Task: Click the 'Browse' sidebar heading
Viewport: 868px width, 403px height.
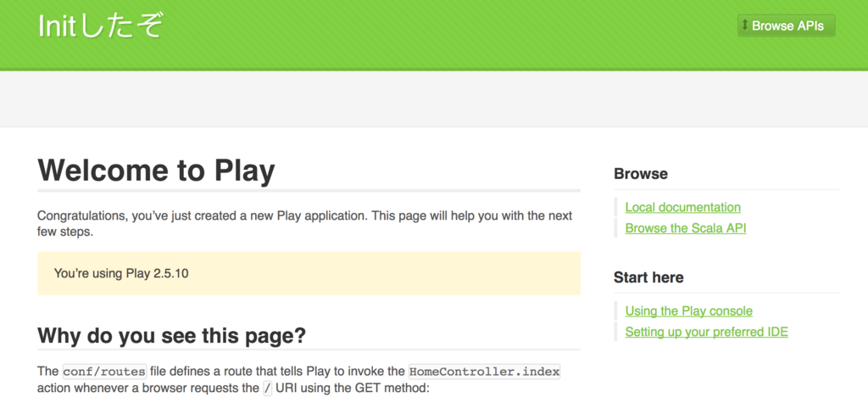Action: pos(641,174)
